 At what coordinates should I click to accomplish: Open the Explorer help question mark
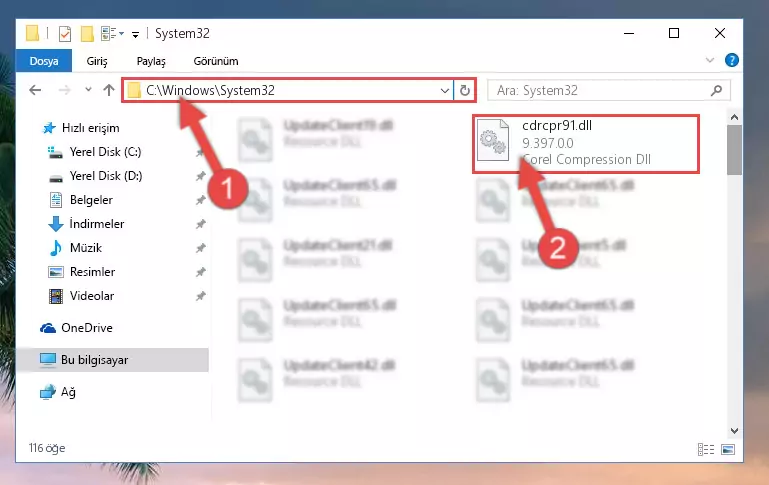pyautogui.click(x=732, y=60)
